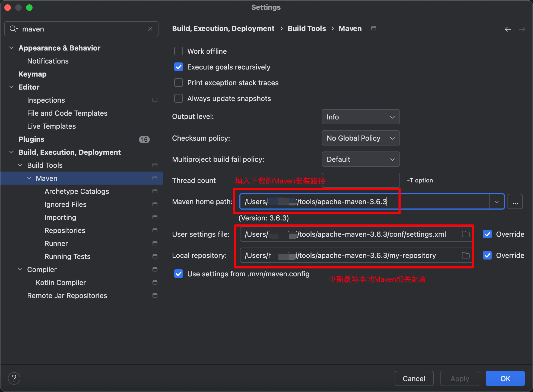Enable the Work offline checkbox

pos(178,51)
